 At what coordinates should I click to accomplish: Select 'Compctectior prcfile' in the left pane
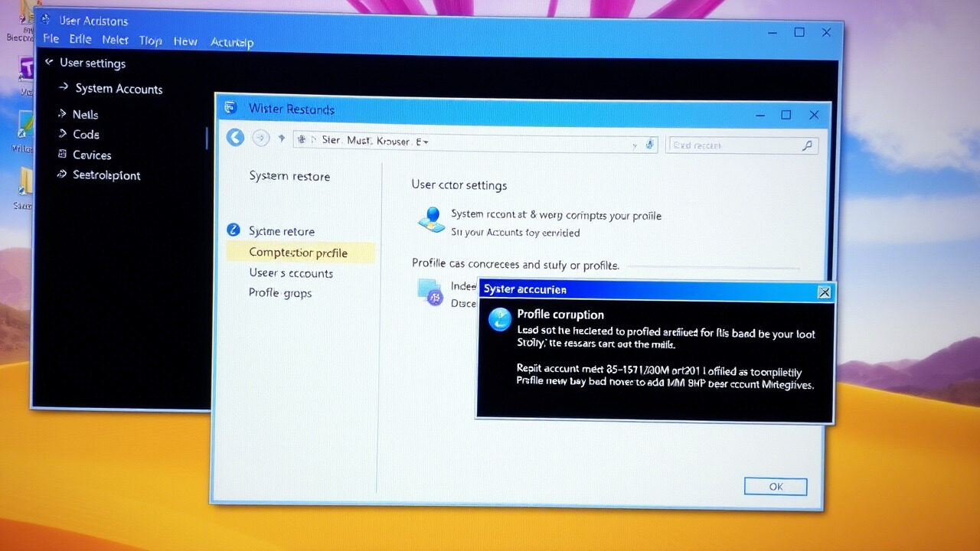pos(298,253)
